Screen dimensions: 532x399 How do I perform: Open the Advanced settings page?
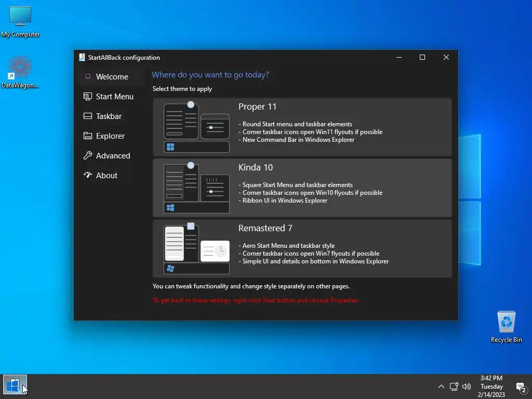(x=111, y=155)
